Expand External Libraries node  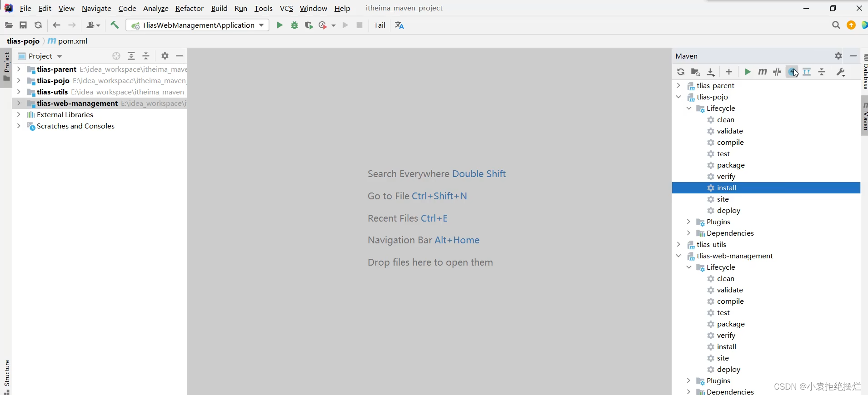(x=19, y=114)
